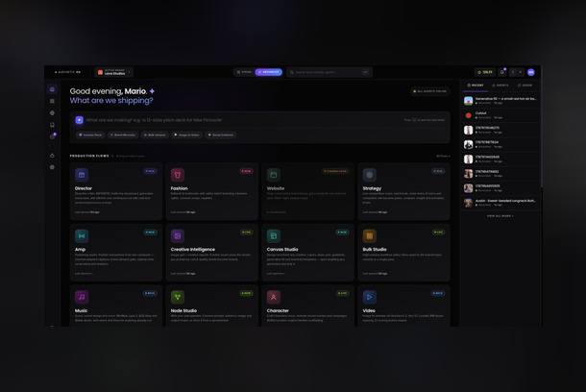The width and height of the screenshot is (586, 392).
Task: Open the Queue tab
Action: pos(525,86)
